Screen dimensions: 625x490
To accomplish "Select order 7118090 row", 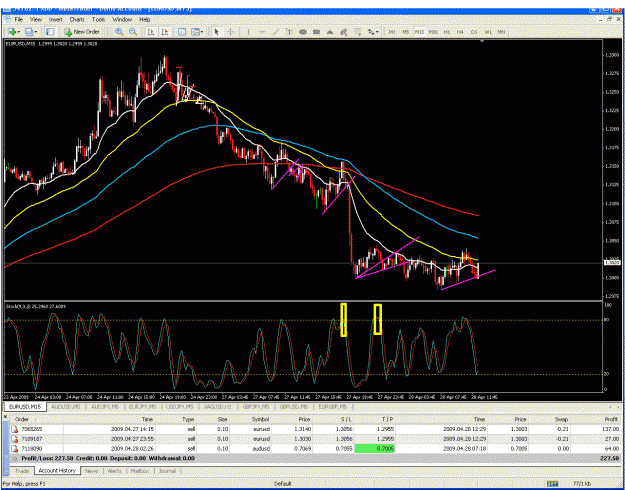I will 315,449.
